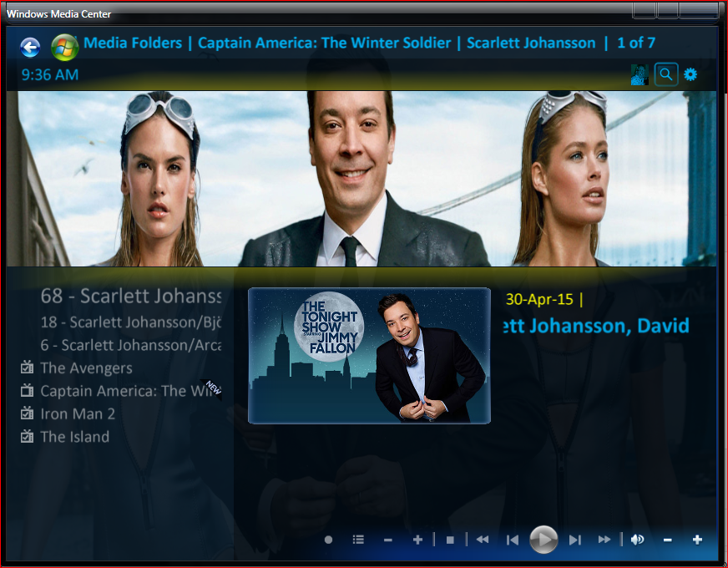This screenshot has width=728, height=568.
Task: Click the round play button
Action: pos(543,540)
